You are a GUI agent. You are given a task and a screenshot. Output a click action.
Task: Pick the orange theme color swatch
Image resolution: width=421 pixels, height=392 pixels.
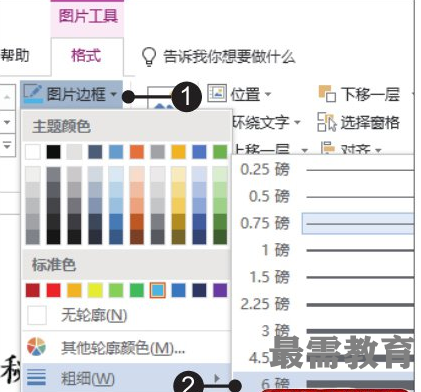pyautogui.click(x=137, y=152)
